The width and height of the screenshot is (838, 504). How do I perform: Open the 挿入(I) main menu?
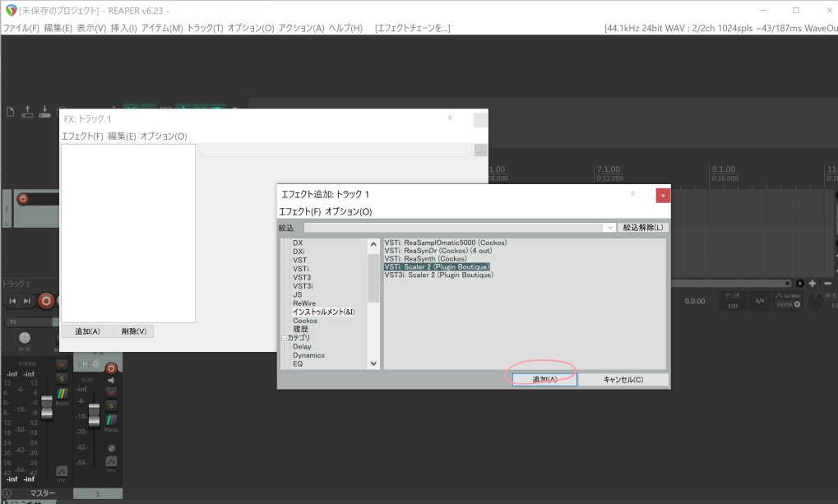[124, 28]
